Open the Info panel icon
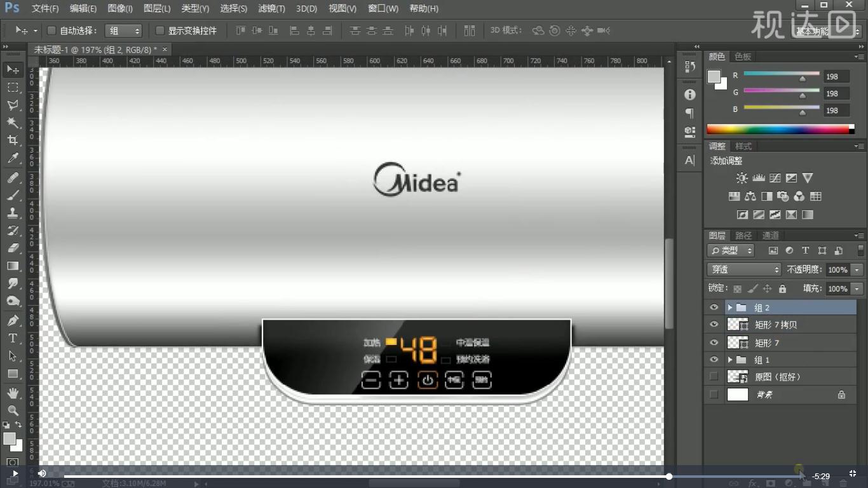The image size is (868, 488). [x=689, y=95]
